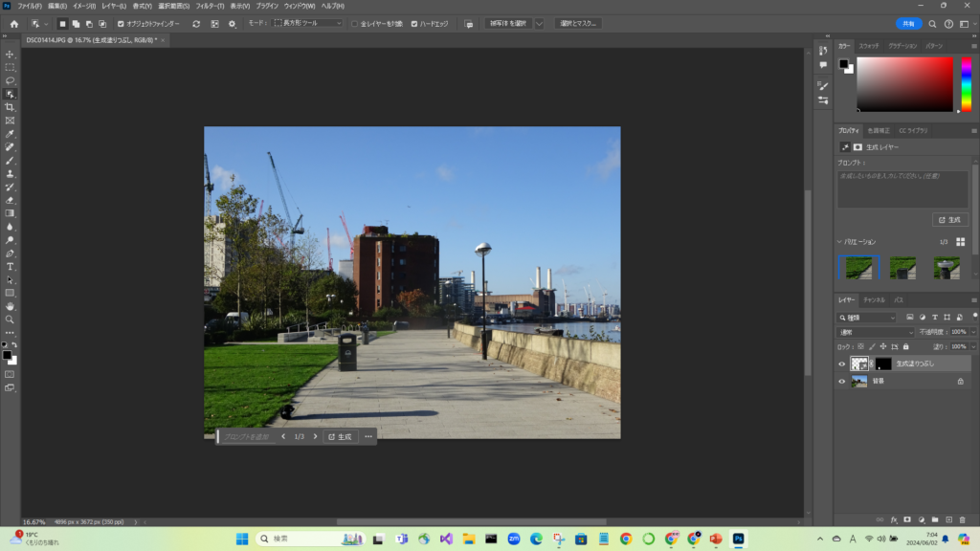Select the Crop tool
Screen dimensions: 980x551
(x=10, y=107)
